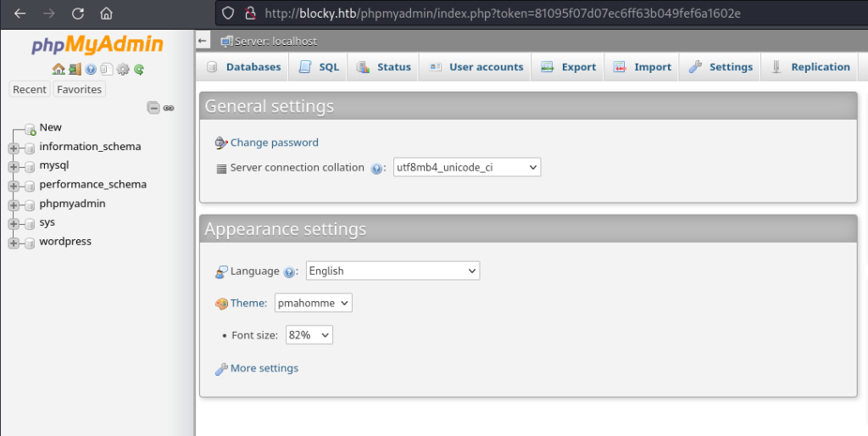The width and height of the screenshot is (868, 436).
Task: Open the mysql database name
Action: click(x=54, y=165)
